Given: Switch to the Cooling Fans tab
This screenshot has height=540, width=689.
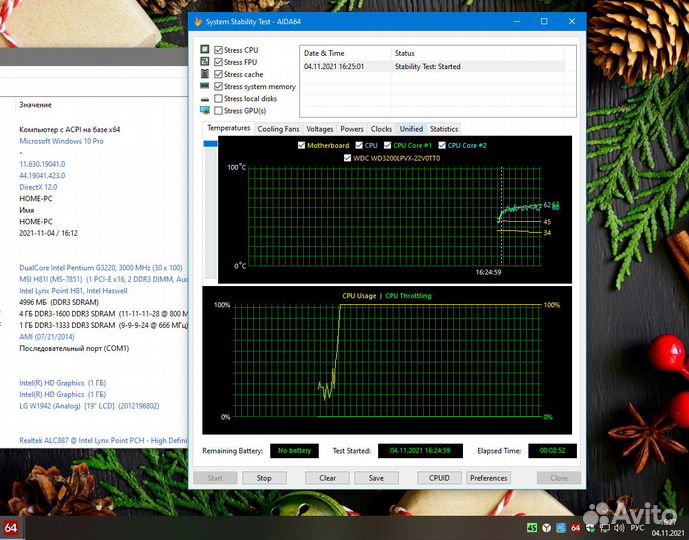Looking at the screenshot, I should coord(278,129).
